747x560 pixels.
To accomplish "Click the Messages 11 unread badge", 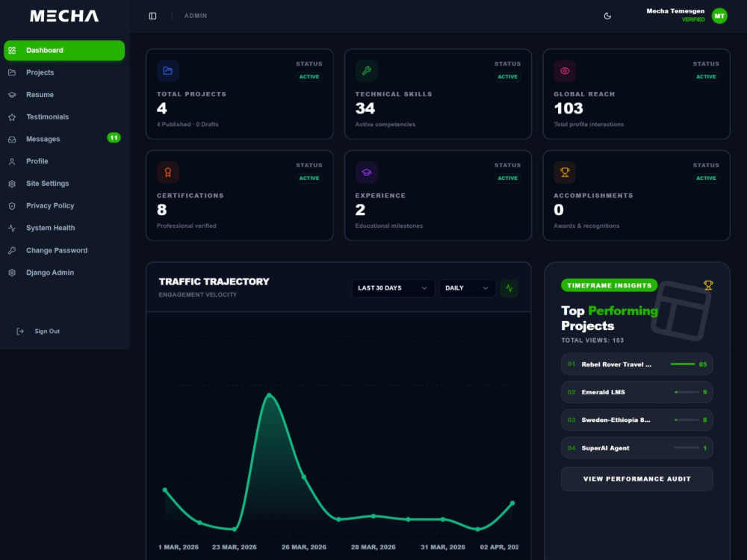I will 114,138.
